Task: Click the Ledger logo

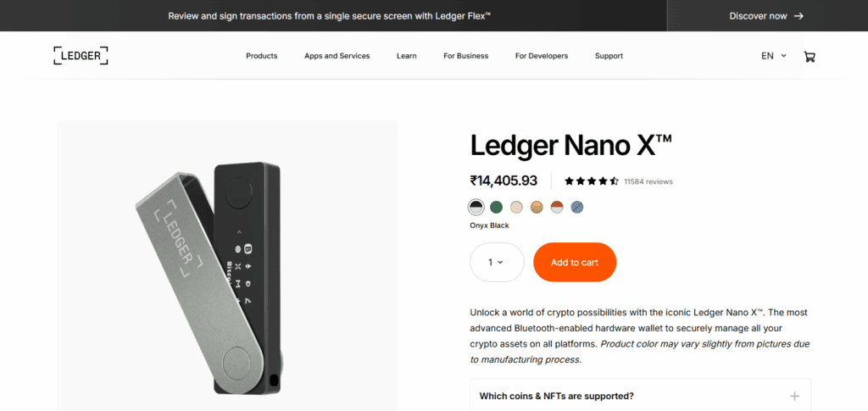Action: pos(81,56)
